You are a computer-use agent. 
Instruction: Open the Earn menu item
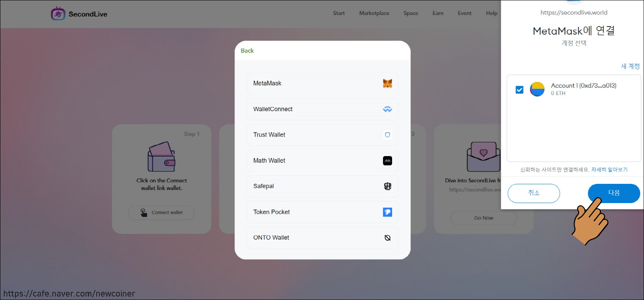[x=438, y=13]
